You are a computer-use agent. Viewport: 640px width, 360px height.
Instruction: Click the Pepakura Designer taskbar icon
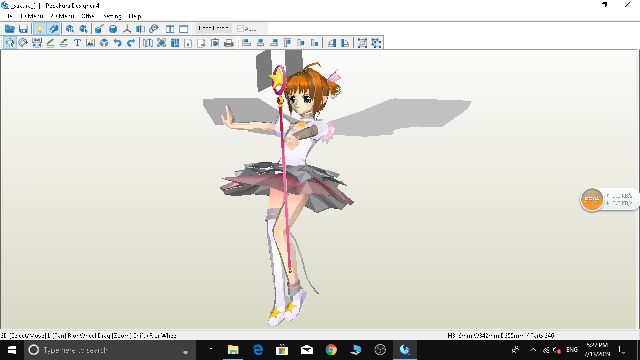click(x=404, y=350)
